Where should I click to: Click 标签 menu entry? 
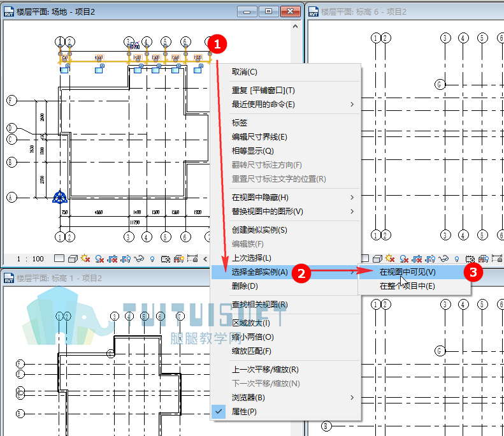click(x=285, y=123)
